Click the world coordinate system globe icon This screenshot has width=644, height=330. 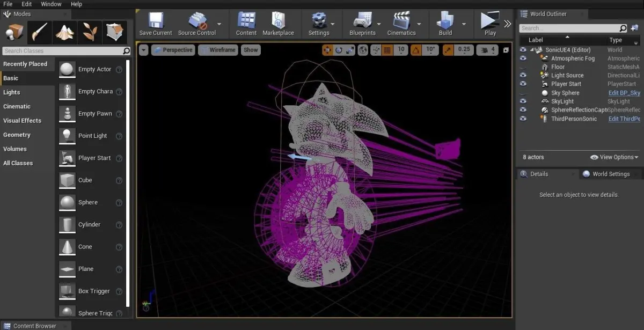click(363, 50)
